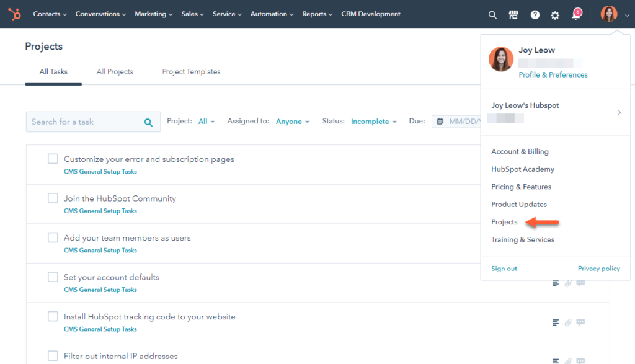
Task: Open CRM Development in the top navigation
Action: pyautogui.click(x=371, y=14)
